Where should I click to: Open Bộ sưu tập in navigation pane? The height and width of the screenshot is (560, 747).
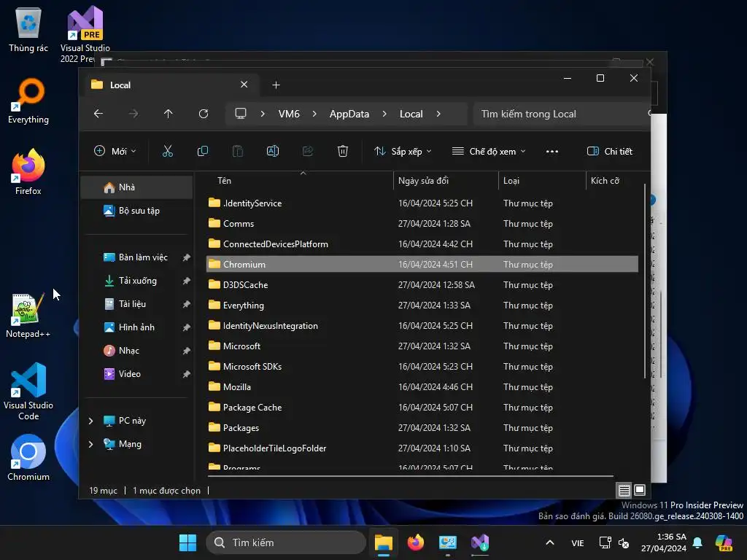coord(137,211)
